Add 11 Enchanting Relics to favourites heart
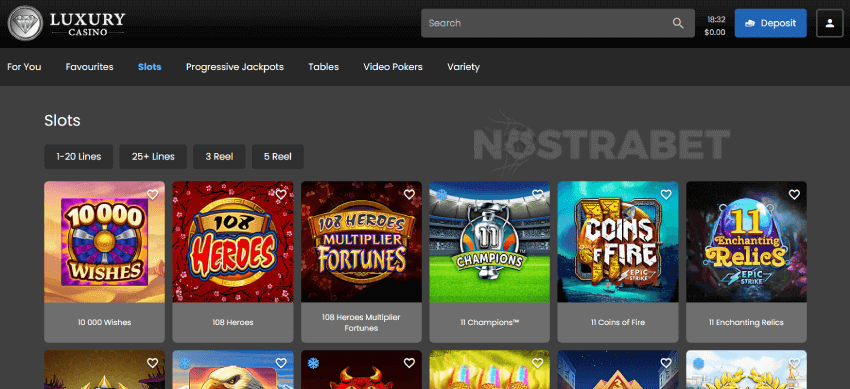The image size is (850, 389). 794,194
